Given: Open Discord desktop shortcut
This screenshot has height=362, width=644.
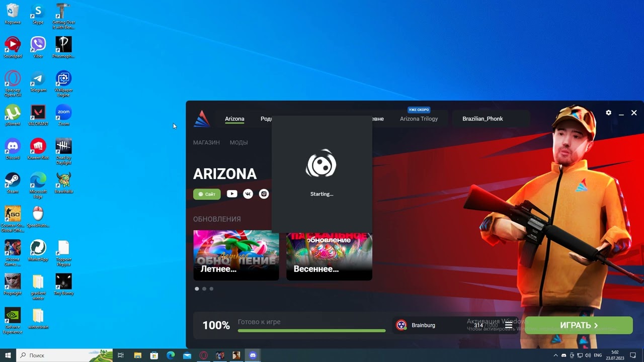Looking at the screenshot, I should (13, 149).
